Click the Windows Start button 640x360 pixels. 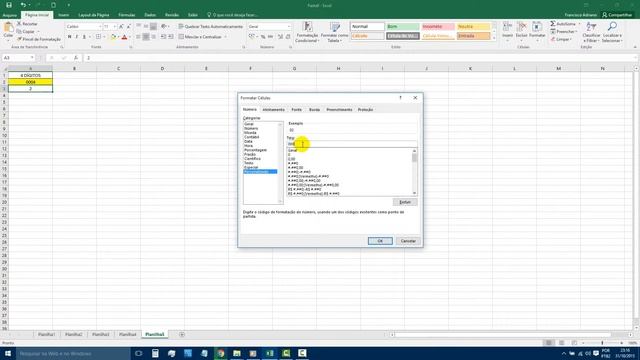tap(8, 353)
